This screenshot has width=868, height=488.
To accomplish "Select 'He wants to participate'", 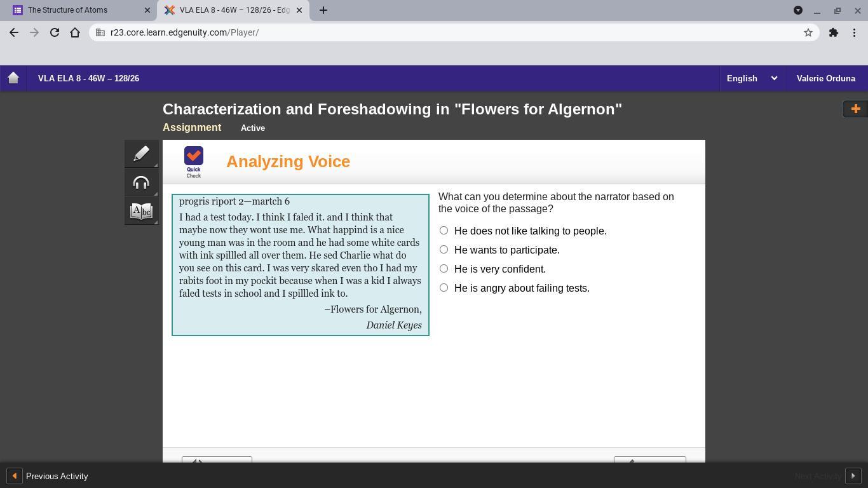I will (x=444, y=250).
